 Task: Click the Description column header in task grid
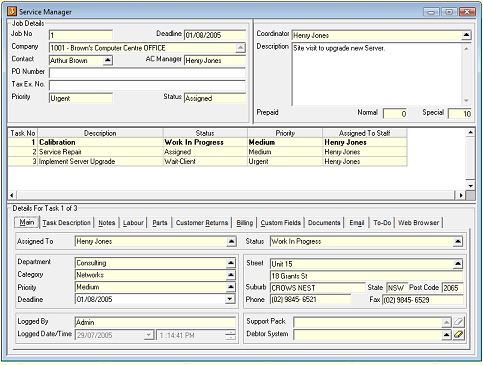100,133
